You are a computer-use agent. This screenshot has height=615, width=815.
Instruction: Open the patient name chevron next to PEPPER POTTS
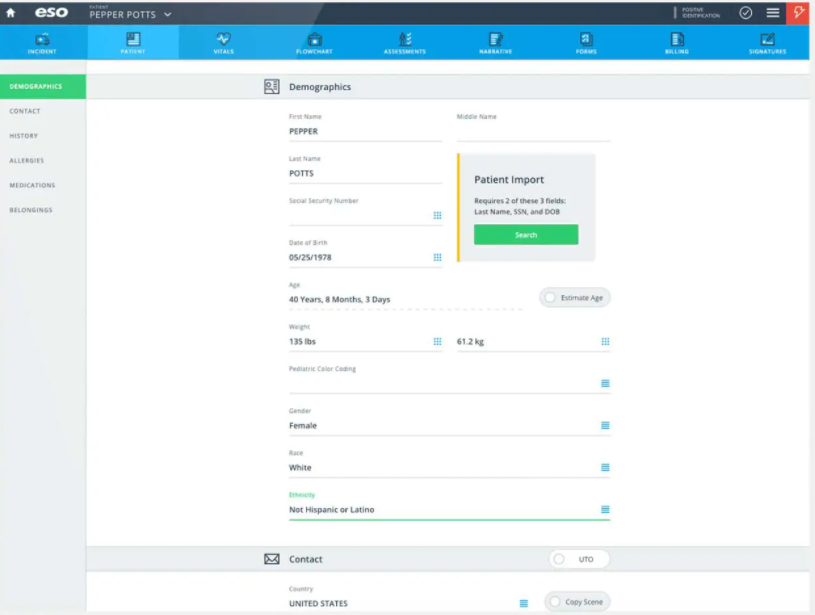pos(167,15)
